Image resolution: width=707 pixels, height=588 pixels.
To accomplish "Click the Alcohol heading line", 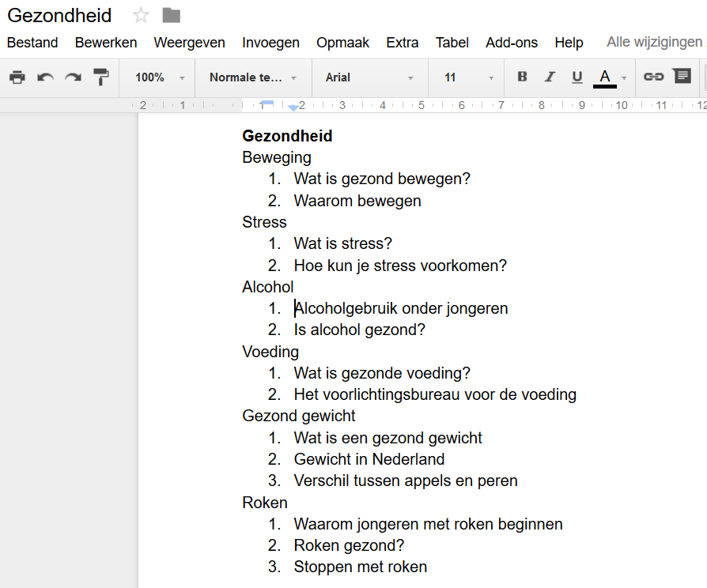I will [x=268, y=287].
